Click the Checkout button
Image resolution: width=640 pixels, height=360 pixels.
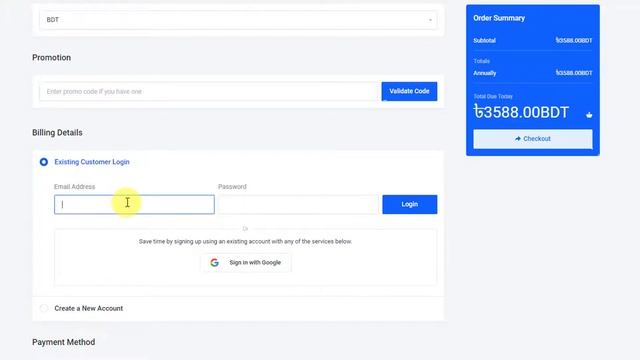pyautogui.click(x=533, y=139)
